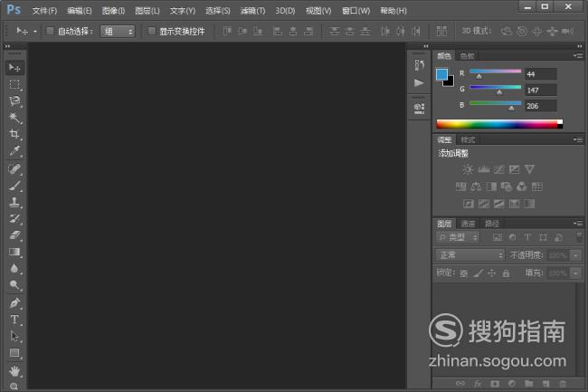The height and width of the screenshot is (392, 588).
Task: Select the Path Selection tool
Action: click(x=14, y=336)
